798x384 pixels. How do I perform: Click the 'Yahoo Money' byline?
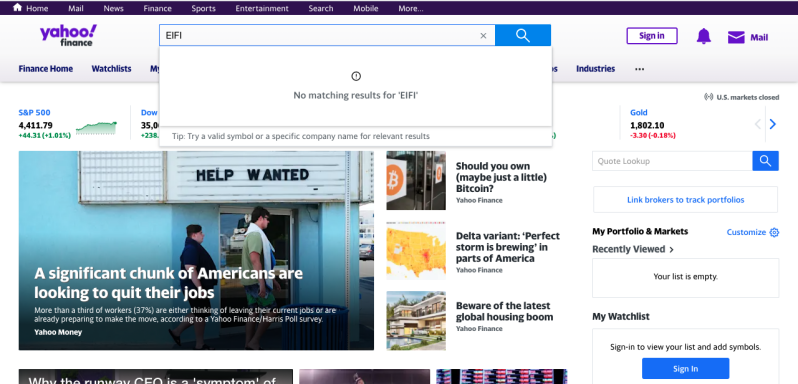58,332
